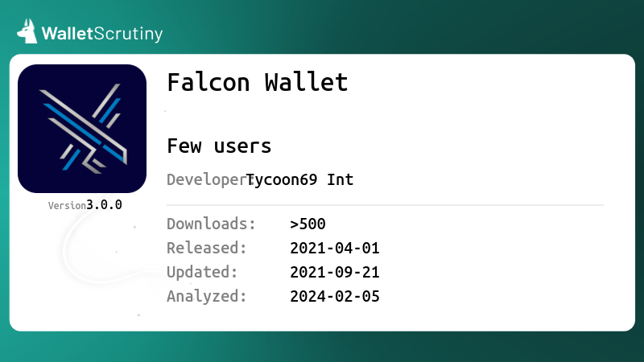
Task: Open developer Tycoon69 Int name
Action: [299, 179]
